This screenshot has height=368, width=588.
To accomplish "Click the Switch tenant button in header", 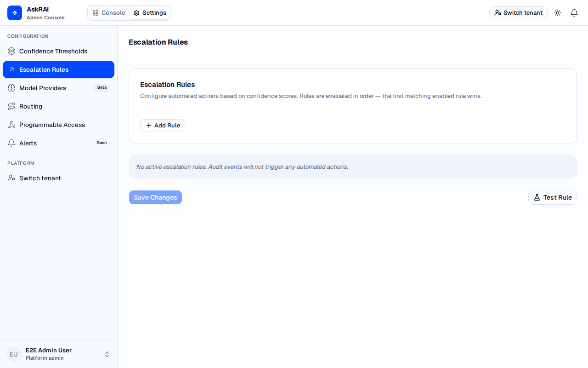I will click(x=518, y=13).
